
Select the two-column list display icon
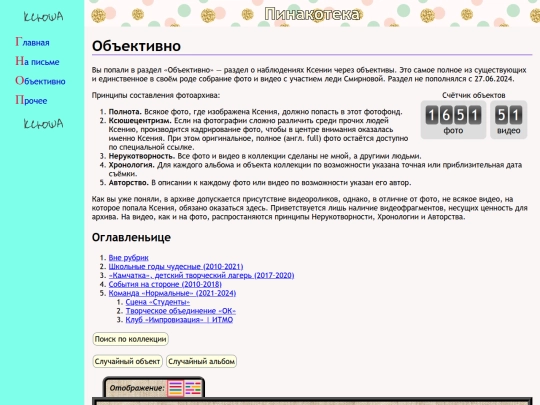coord(193,388)
